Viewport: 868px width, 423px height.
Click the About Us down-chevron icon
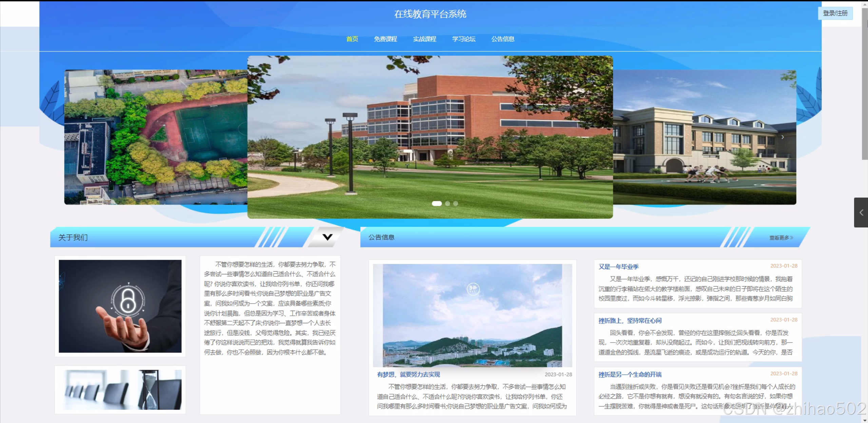[x=327, y=237]
